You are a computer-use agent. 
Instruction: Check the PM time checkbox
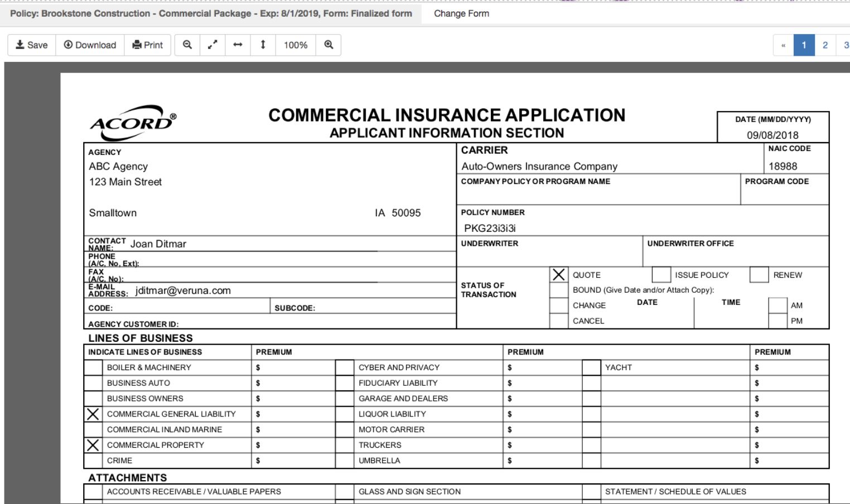click(x=777, y=321)
